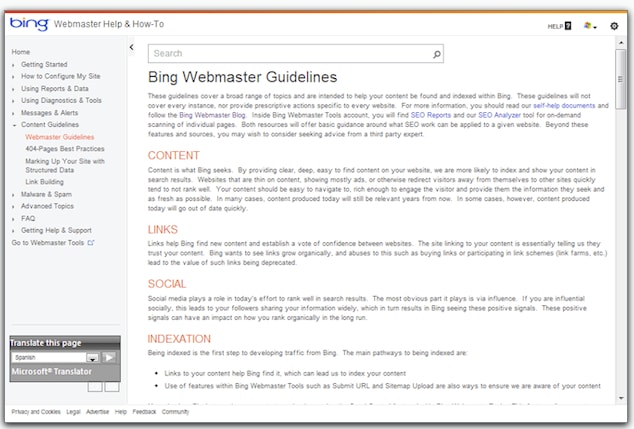The height and width of the screenshot is (429, 634).
Task: Click the translate play arrow button
Action: pyautogui.click(x=109, y=357)
